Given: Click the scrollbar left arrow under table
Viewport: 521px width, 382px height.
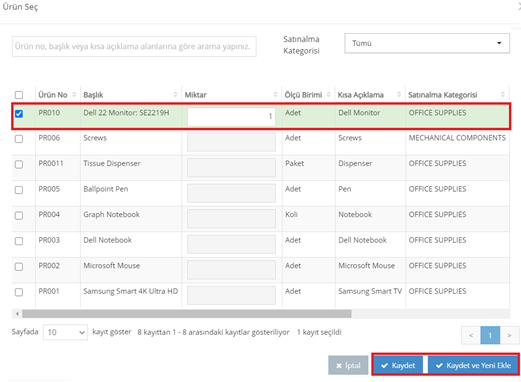Looking at the screenshot, I should click(x=17, y=314).
